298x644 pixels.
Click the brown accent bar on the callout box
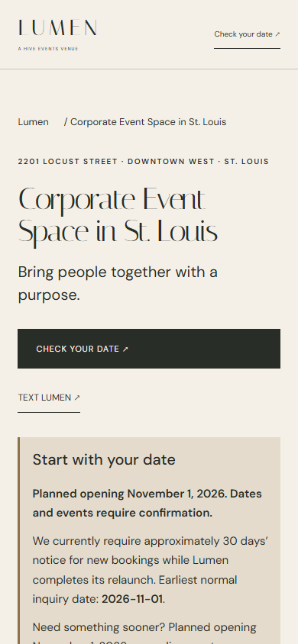click(18, 540)
